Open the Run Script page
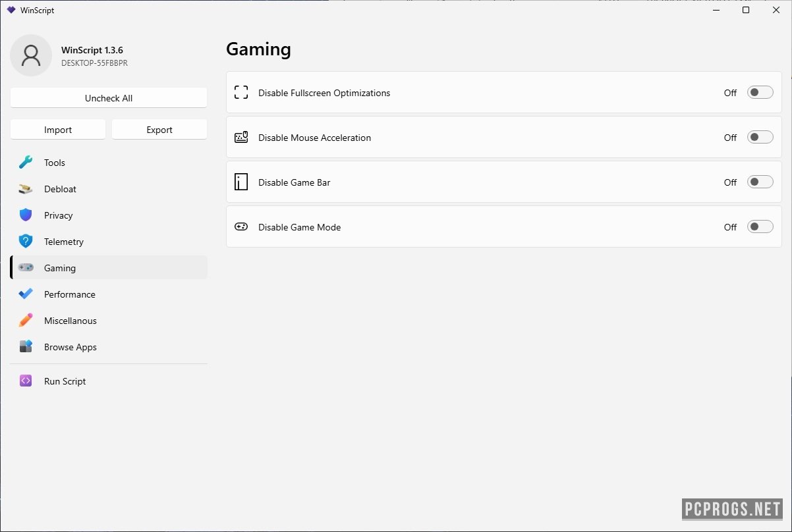The image size is (792, 532). click(109, 381)
